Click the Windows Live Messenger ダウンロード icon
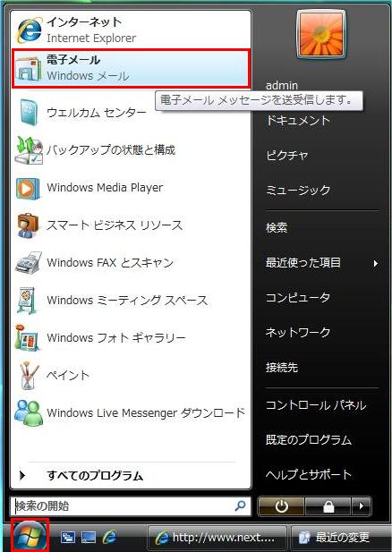Screen dimensions: 392x552 pyautogui.click(x=28, y=412)
